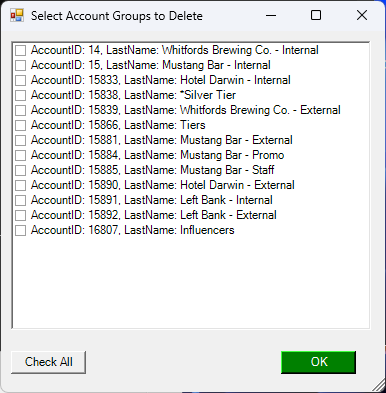
Task: Confirm with the green OK button
Action: (318, 362)
